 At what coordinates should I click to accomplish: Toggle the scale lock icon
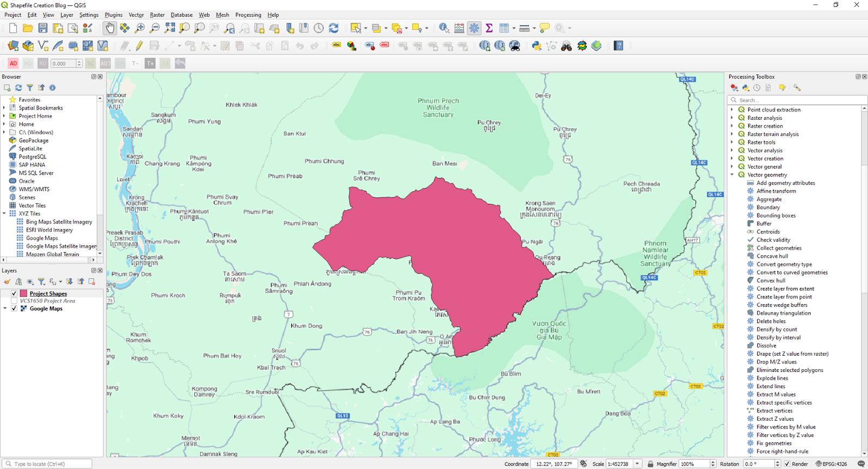coord(650,464)
